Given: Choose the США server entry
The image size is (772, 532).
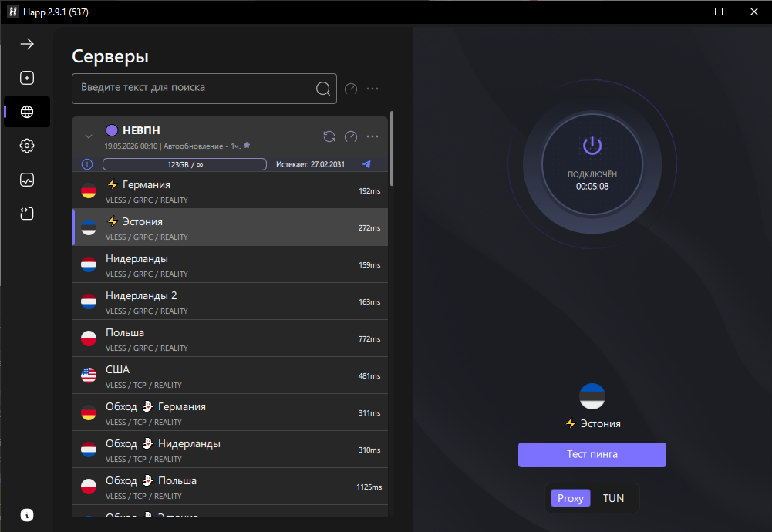Looking at the screenshot, I should (x=230, y=375).
